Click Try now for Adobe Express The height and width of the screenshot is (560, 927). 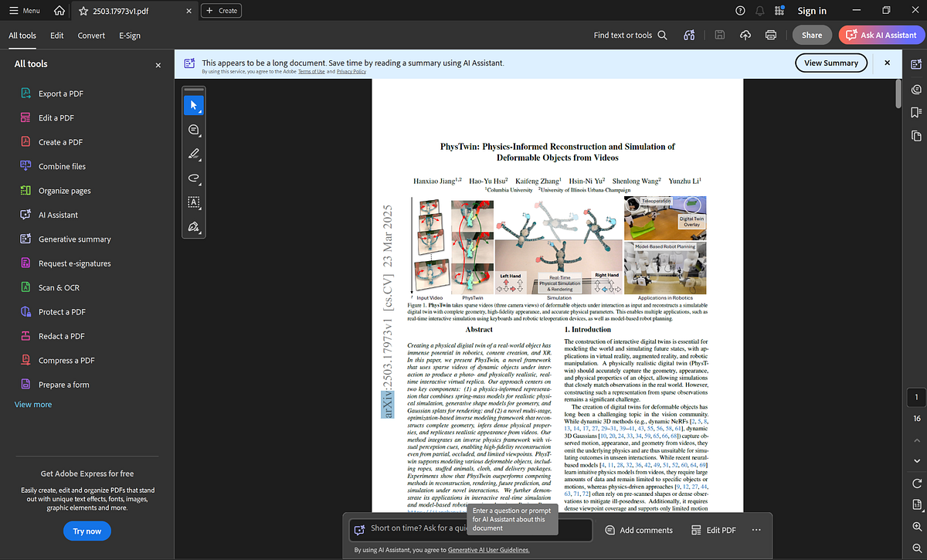pos(87,531)
